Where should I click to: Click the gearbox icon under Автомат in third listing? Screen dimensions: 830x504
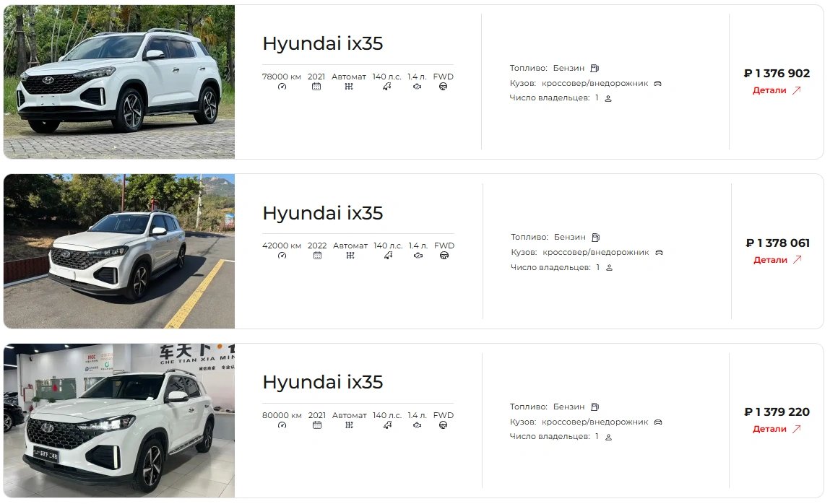(349, 425)
